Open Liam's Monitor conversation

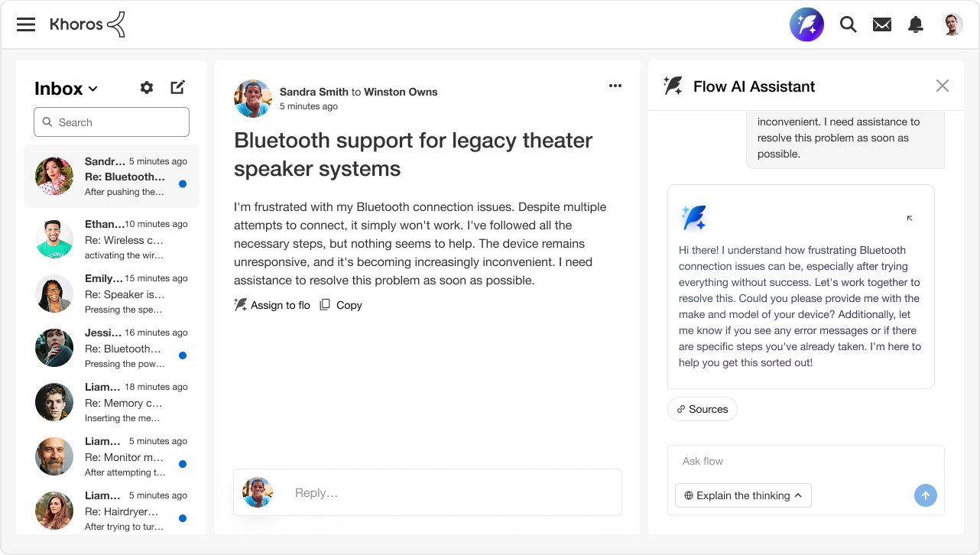[112, 456]
